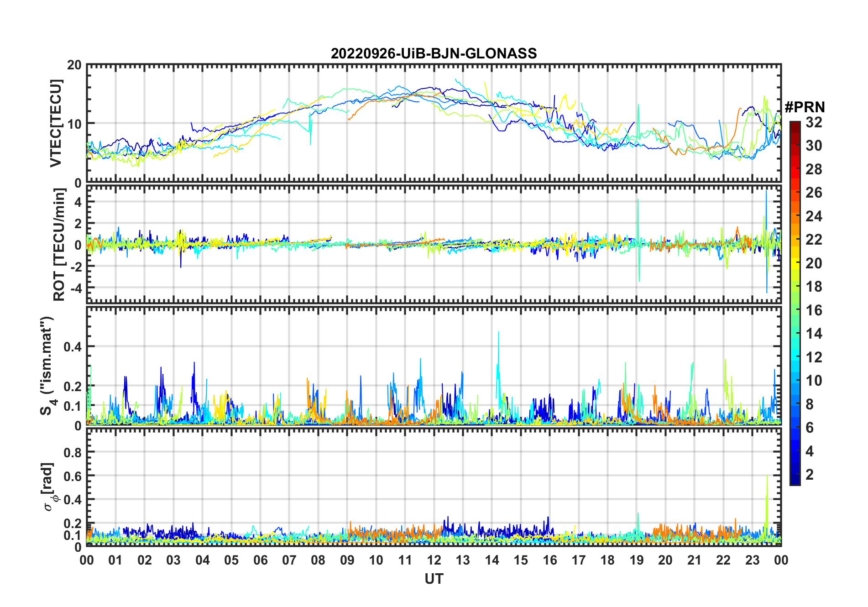The image size is (868, 607).
Task: Click colorbar tick label 16
Action: click(813, 310)
